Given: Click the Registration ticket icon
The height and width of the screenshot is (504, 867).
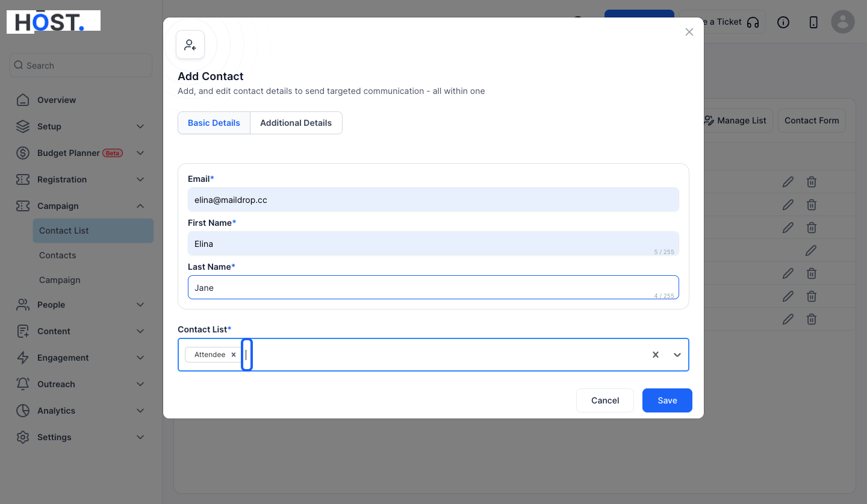Looking at the screenshot, I should [x=23, y=179].
